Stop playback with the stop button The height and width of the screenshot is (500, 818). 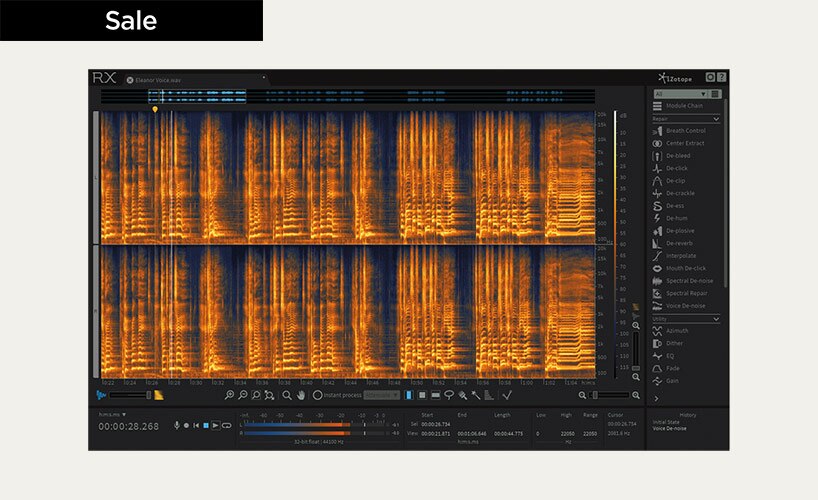[206, 425]
